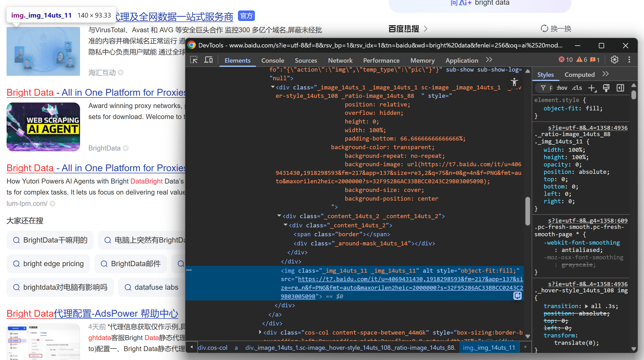The height and width of the screenshot is (360, 644).
Task: Toggle the device emulation toolbar
Action: pos(208,60)
